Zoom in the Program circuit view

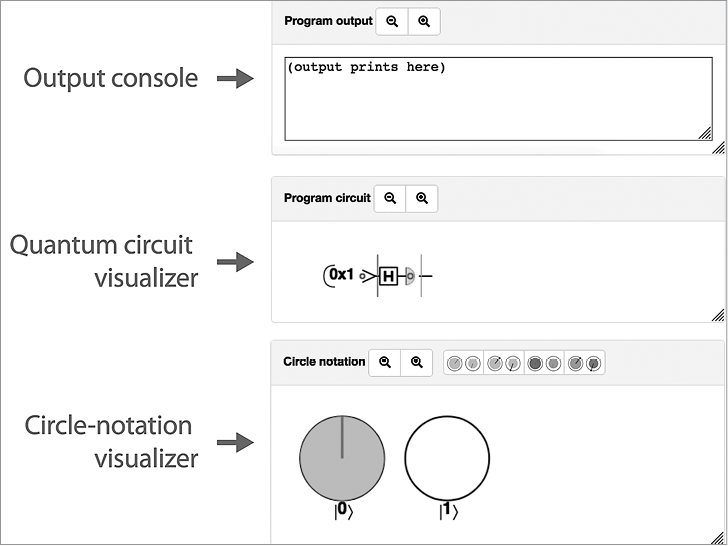[x=422, y=198]
